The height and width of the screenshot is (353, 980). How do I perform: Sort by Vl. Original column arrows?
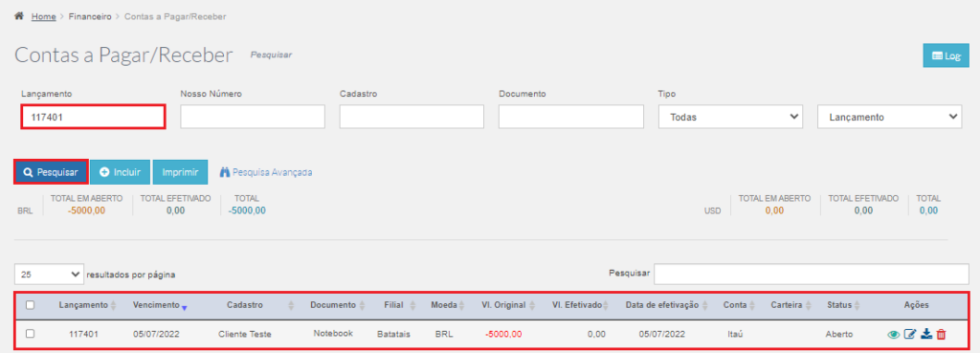(x=532, y=305)
